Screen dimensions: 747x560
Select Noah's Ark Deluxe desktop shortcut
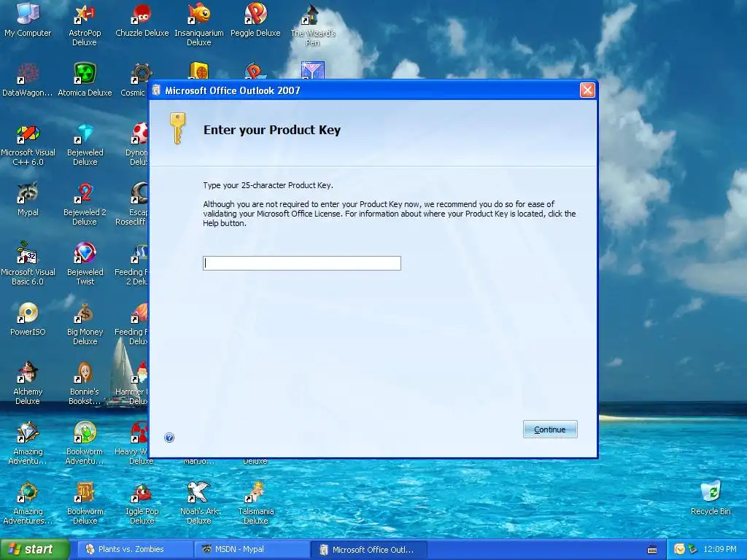click(198, 503)
